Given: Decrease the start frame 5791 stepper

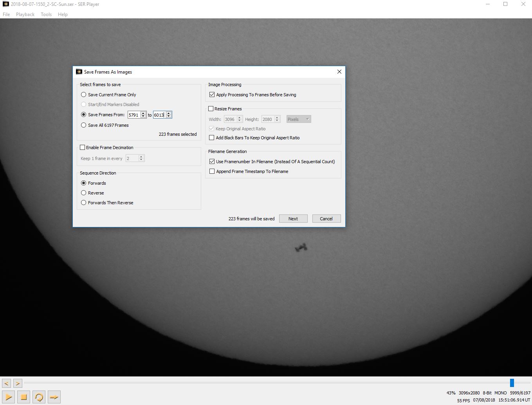Looking at the screenshot, I should coord(143,116).
